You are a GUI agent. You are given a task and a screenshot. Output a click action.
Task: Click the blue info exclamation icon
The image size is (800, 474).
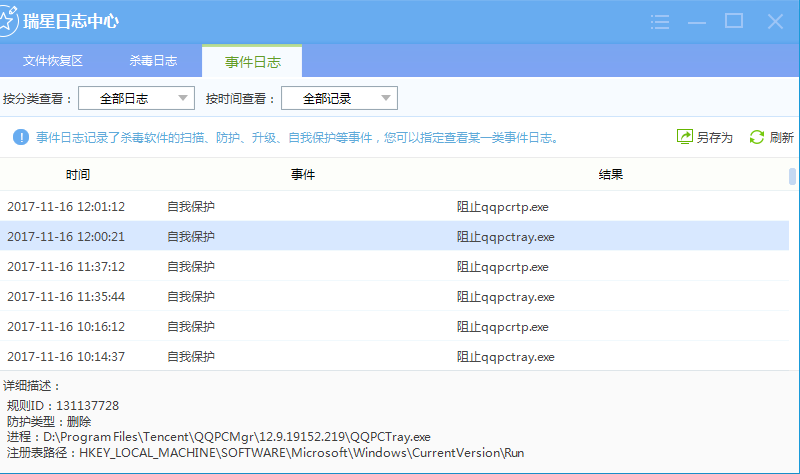[x=21, y=137]
